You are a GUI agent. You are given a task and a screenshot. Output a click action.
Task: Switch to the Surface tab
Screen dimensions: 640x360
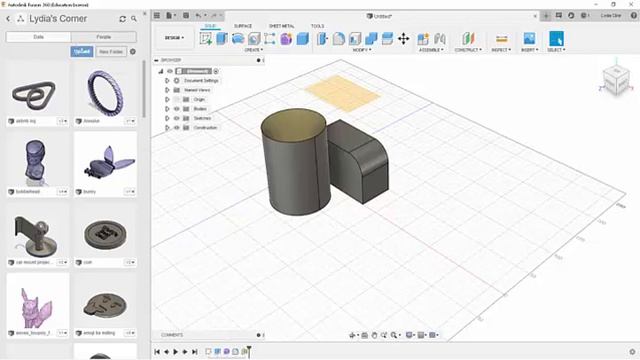click(x=243, y=26)
